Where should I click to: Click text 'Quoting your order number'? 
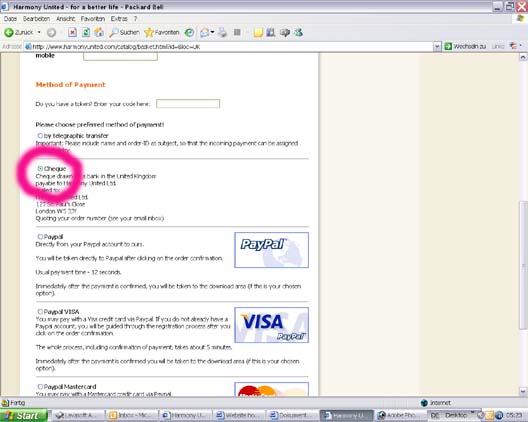tap(71, 218)
